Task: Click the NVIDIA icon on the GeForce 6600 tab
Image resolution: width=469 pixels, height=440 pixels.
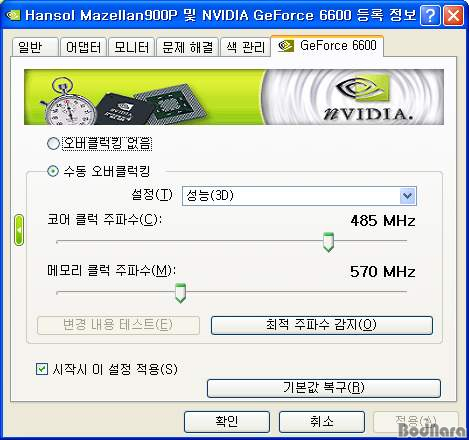Action: tap(286, 46)
